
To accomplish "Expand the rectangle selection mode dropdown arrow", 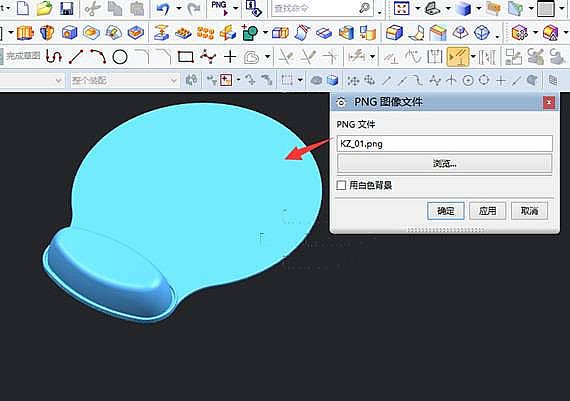I will click(300, 80).
